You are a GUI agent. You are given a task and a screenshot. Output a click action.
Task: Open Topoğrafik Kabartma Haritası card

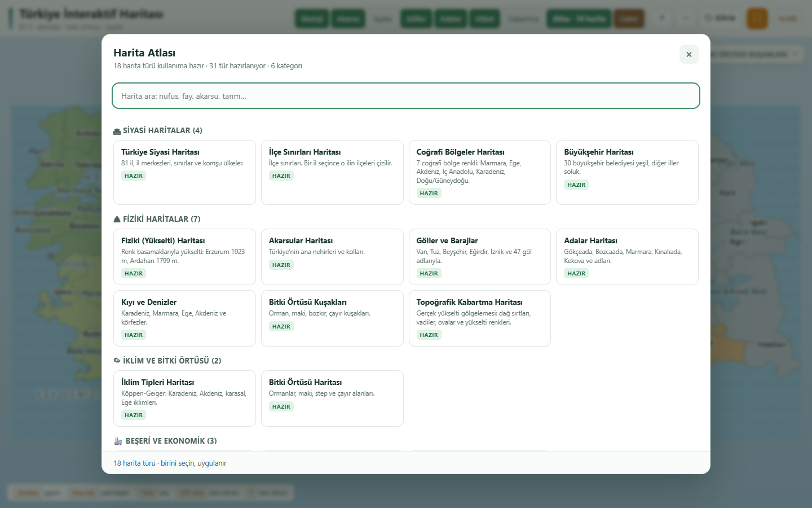480,318
